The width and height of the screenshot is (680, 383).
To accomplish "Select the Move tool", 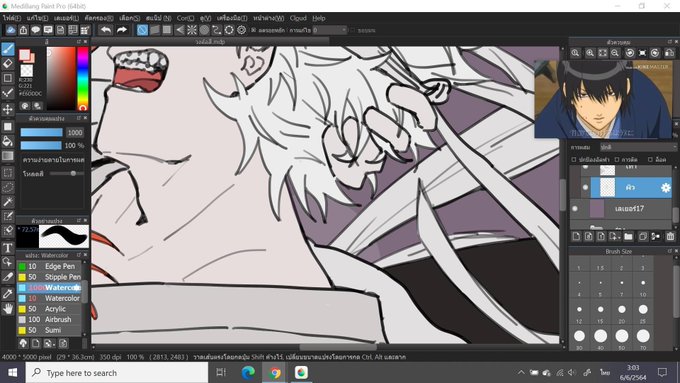I will tap(8, 108).
